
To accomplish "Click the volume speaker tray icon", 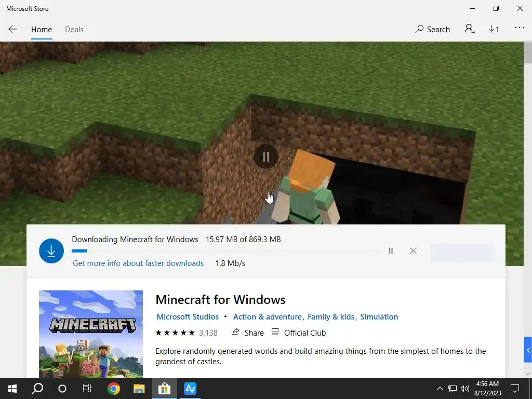I will [465, 389].
